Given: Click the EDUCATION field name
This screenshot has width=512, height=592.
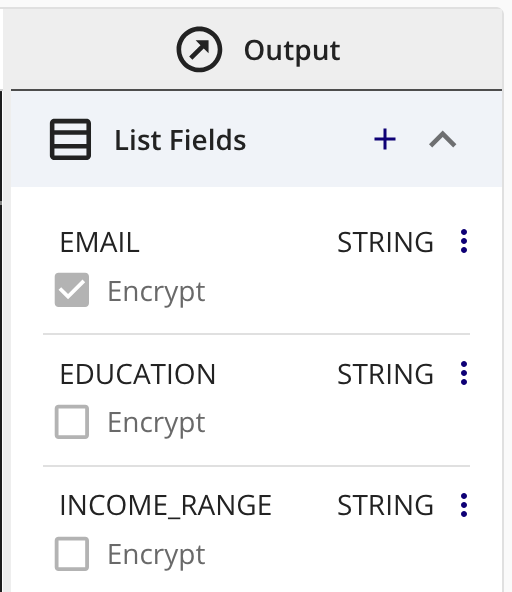Looking at the screenshot, I should (x=138, y=374).
